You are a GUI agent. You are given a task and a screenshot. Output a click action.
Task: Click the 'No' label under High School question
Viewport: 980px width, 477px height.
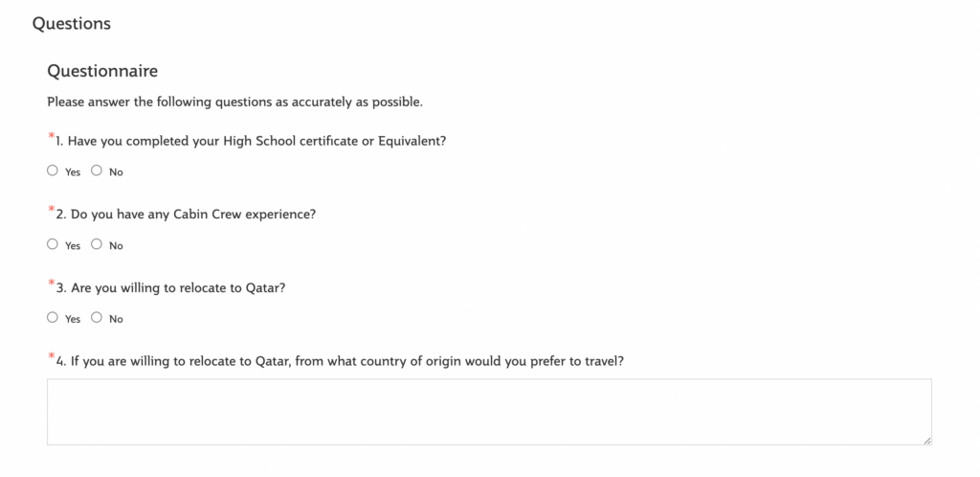pyautogui.click(x=116, y=172)
